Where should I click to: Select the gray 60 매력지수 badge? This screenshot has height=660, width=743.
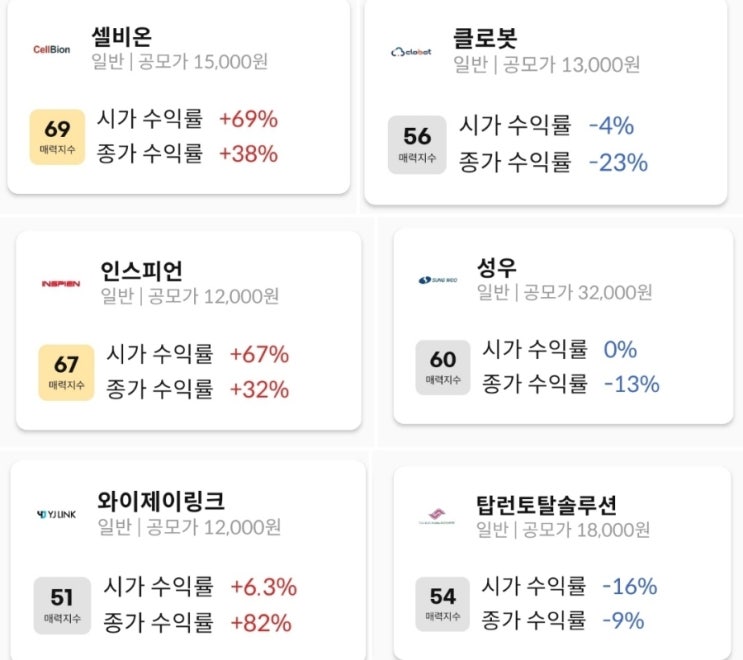(x=442, y=367)
